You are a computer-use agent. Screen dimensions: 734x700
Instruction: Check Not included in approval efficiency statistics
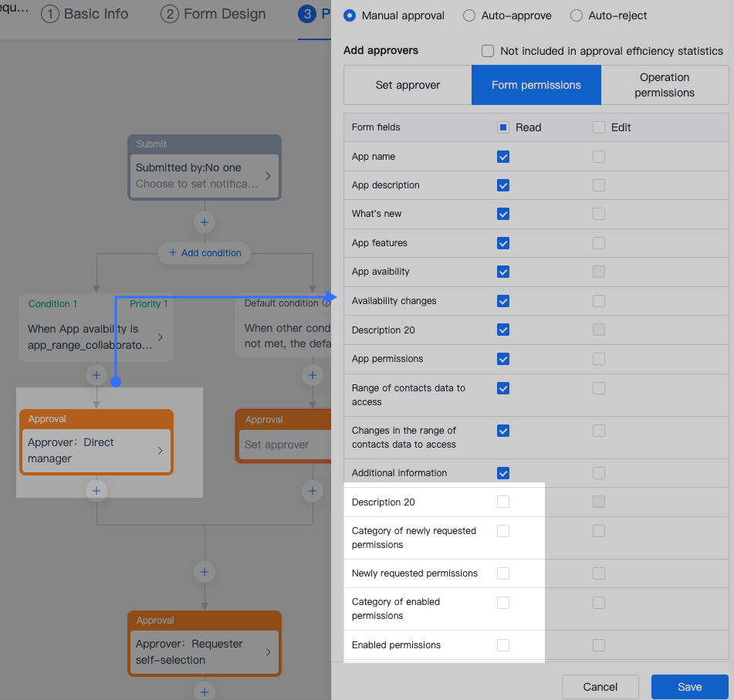click(x=487, y=51)
